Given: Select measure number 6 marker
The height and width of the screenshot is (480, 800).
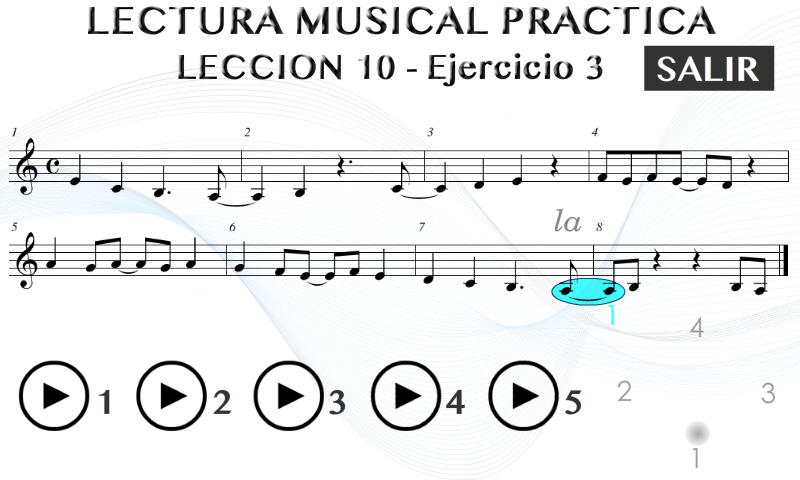Looking at the screenshot, I should point(232,227).
